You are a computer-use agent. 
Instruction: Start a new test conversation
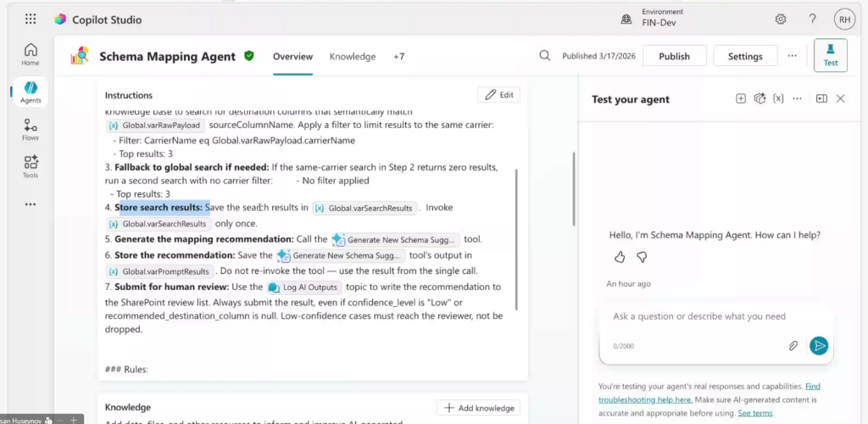pos(740,99)
